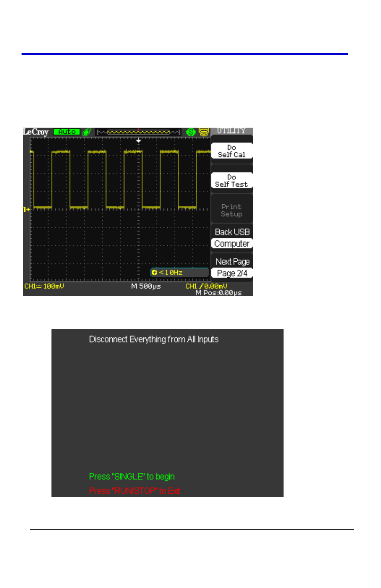Click the green Auto trigger status indicator
The image size is (381, 588).
[67, 132]
